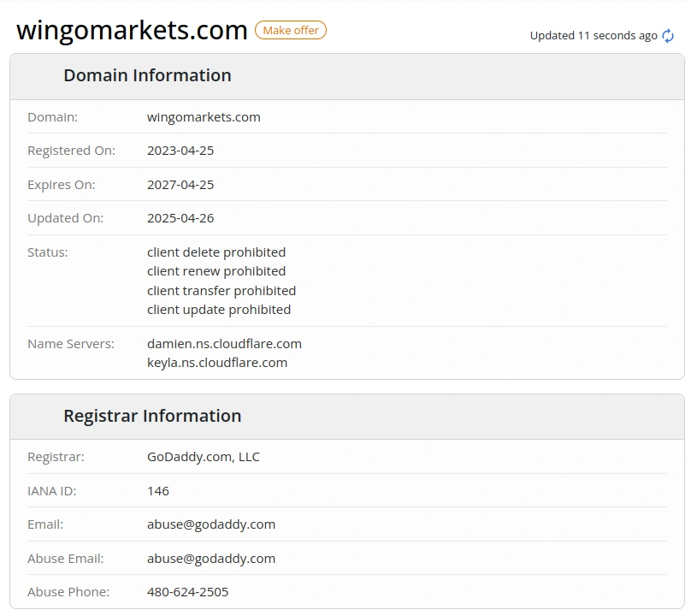The height and width of the screenshot is (616, 691).
Task: Click the refresh icon beside the updated time
Action: [668, 36]
